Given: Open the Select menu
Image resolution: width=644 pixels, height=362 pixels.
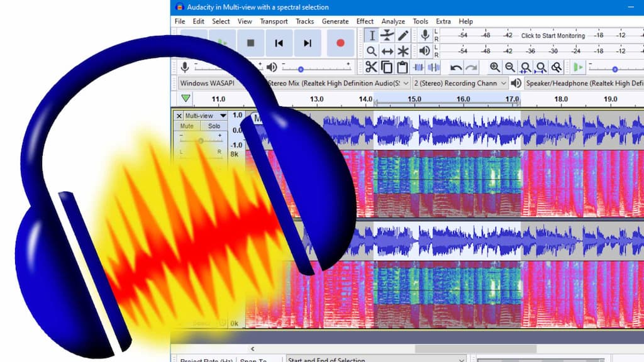Looking at the screenshot, I should click(221, 21).
